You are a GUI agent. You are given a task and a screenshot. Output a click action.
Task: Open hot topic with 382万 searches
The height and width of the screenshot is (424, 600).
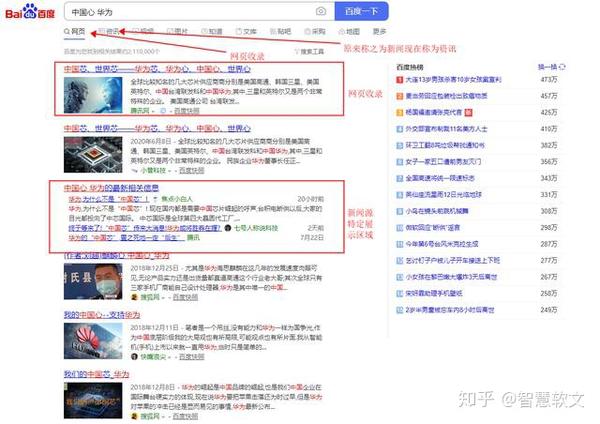tap(445, 145)
